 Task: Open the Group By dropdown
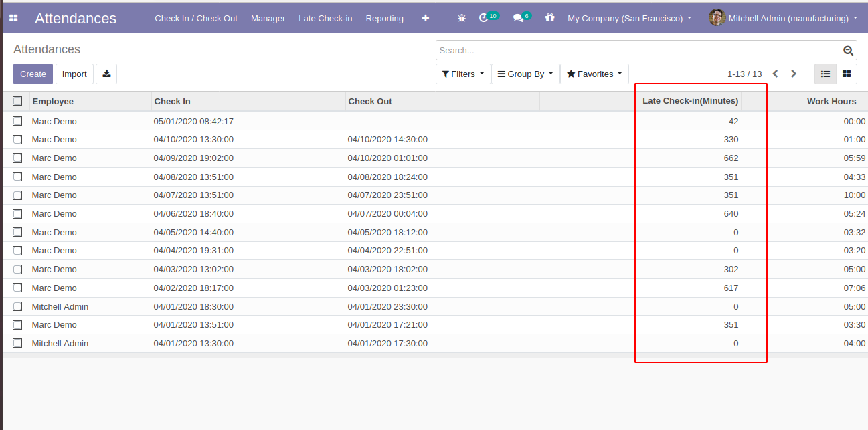525,74
